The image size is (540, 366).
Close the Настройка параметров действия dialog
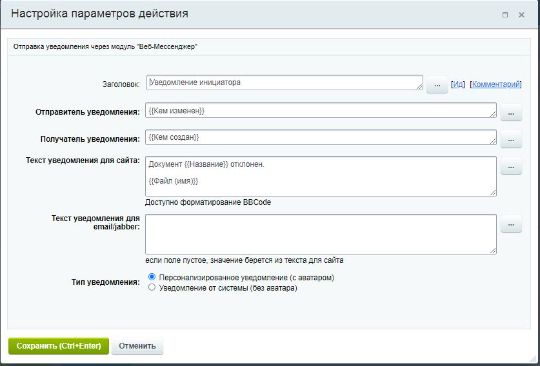(521, 15)
